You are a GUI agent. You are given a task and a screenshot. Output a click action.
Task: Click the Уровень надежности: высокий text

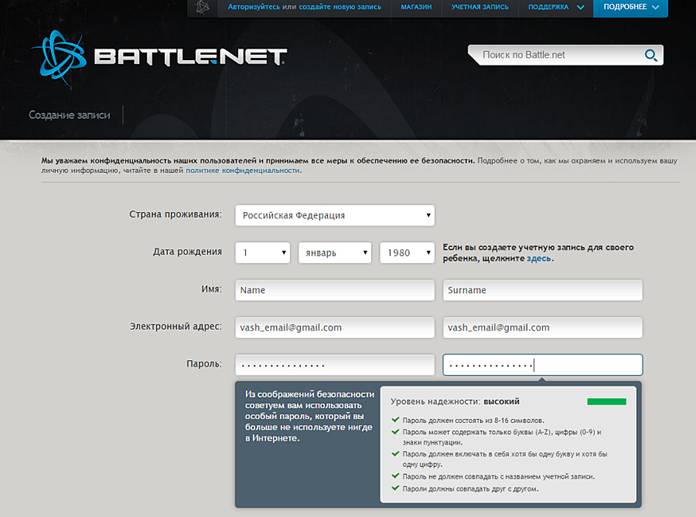[455, 401]
